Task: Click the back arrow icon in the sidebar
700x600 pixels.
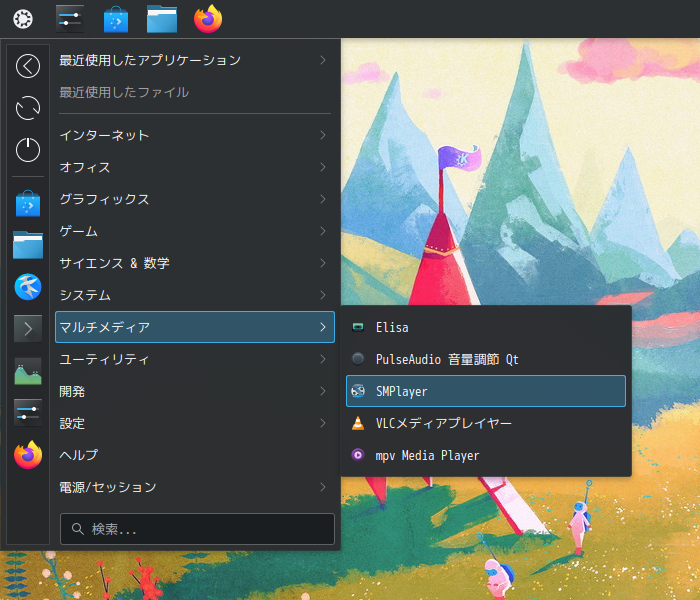Action: (x=28, y=66)
